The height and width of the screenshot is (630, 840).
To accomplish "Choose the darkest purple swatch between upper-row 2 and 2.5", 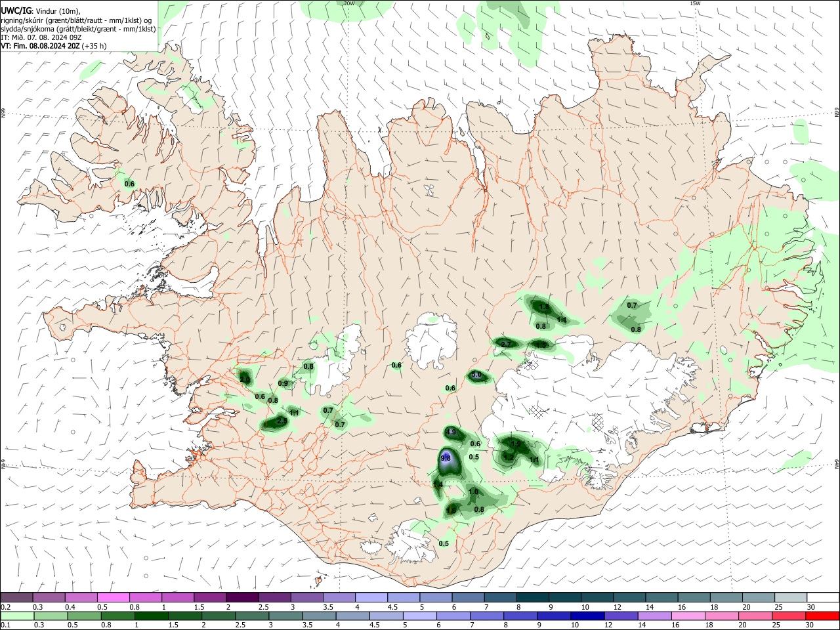I will click(x=241, y=597).
